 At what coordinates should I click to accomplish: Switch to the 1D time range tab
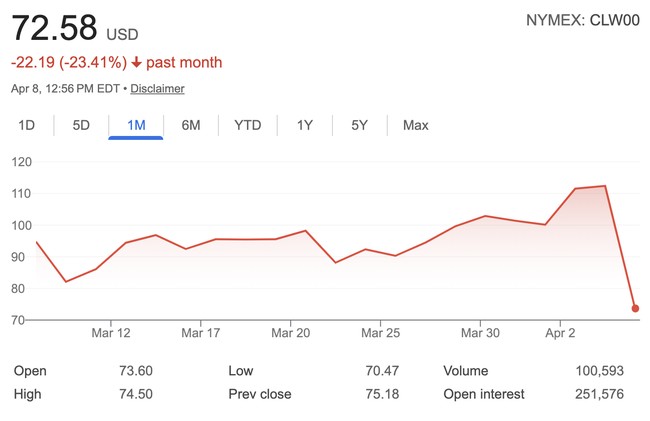point(27,125)
